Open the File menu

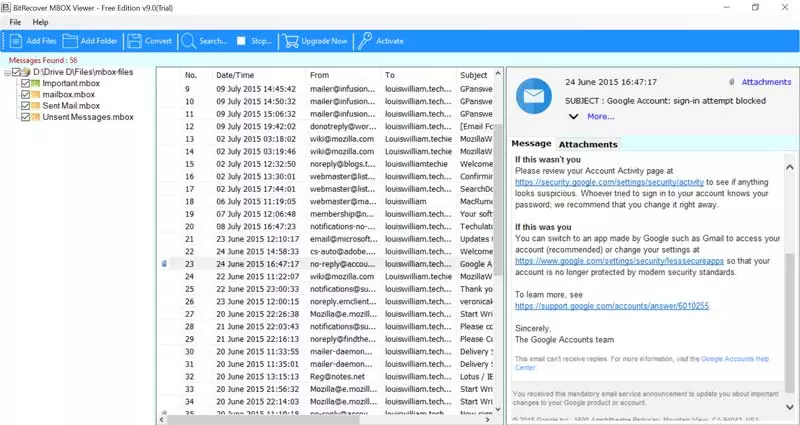[x=15, y=21]
